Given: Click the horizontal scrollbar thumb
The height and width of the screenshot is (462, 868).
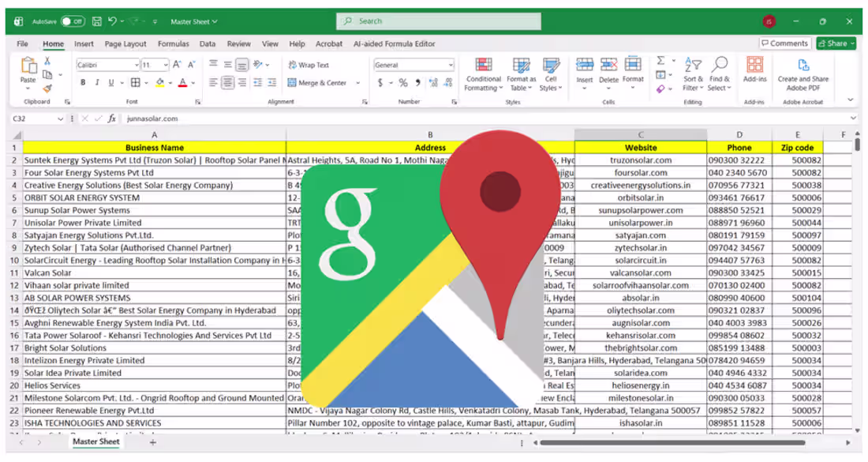Looking at the screenshot, I should pyautogui.click(x=672, y=442).
